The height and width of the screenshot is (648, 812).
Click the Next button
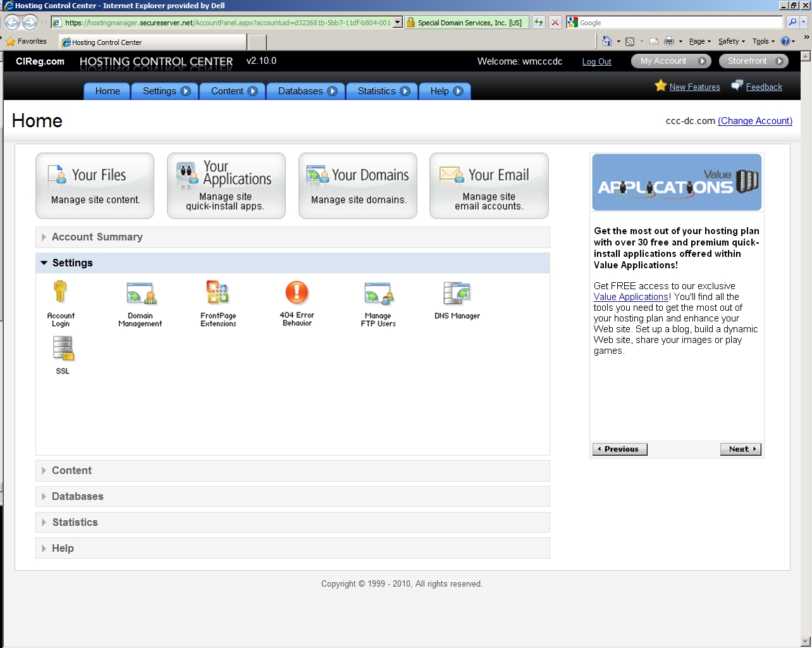click(741, 449)
